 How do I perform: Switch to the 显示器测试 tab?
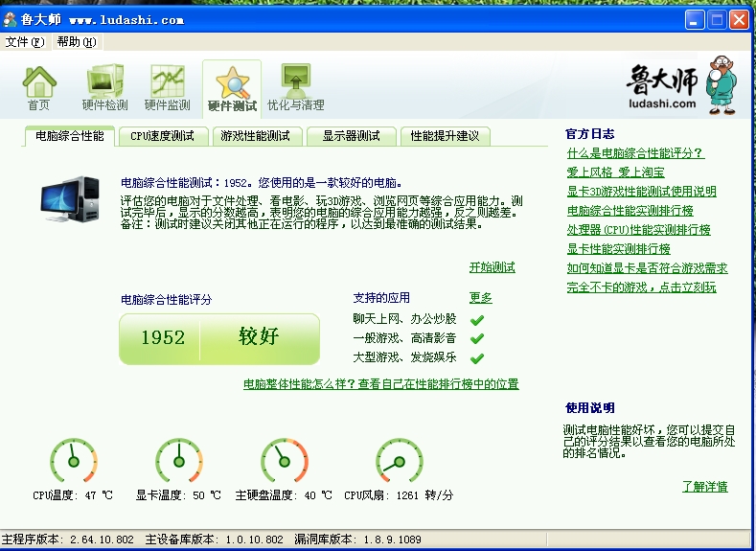(351, 136)
